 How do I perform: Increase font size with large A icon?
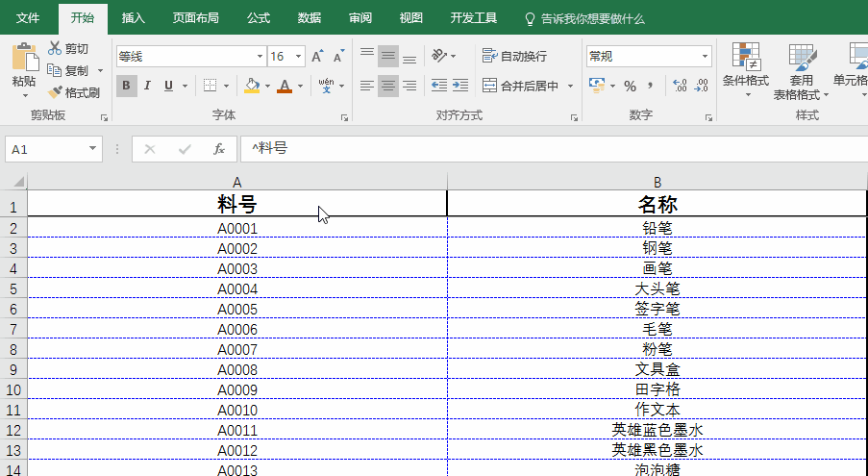click(x=317, y=56)
